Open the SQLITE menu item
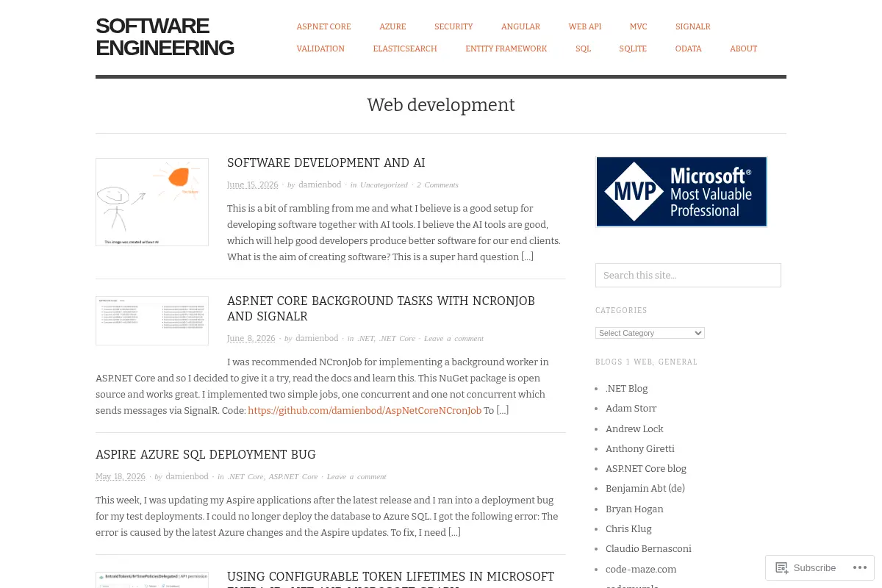The image size is (882, 588). 633,49
